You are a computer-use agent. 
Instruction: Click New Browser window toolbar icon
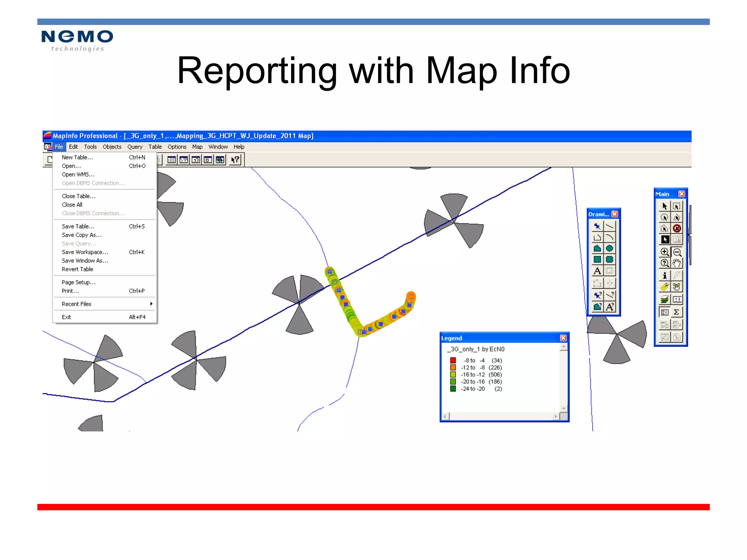pos(171,160)
